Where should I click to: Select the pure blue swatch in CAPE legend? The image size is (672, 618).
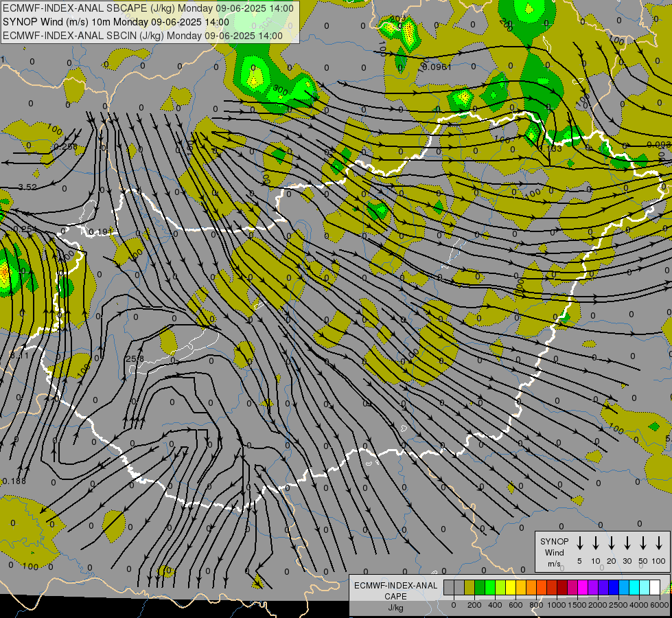coord(614,587)
